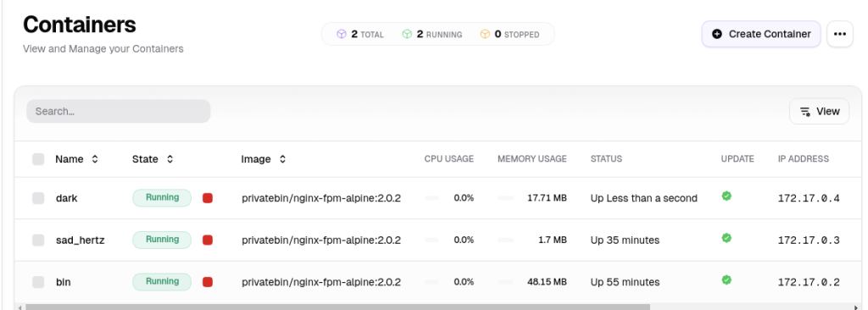Click the Running badge for sad_hertz

click(x=162, y=240)
